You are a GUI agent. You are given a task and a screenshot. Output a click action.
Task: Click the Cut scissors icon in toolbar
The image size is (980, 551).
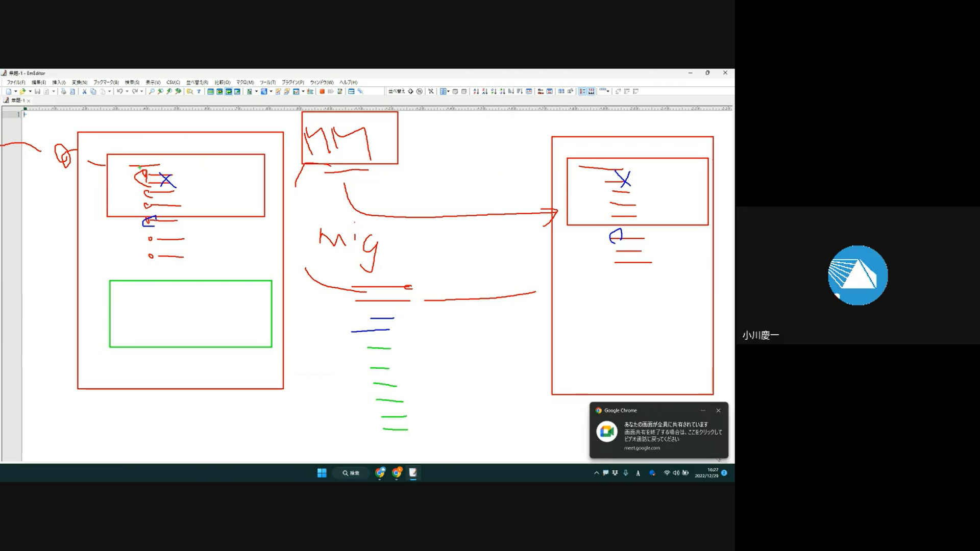84,91
